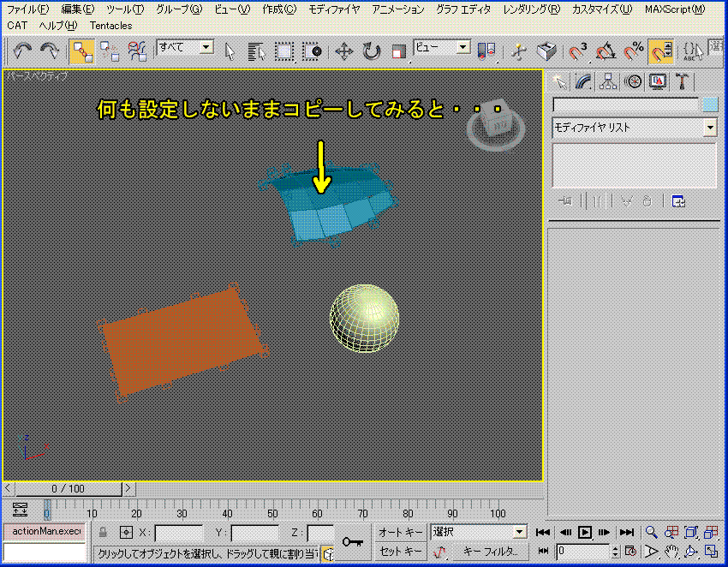The height and width of the screenshot is (567, 728).
Task: Toggle Angle Snap
Action: [x=606, y=51]
